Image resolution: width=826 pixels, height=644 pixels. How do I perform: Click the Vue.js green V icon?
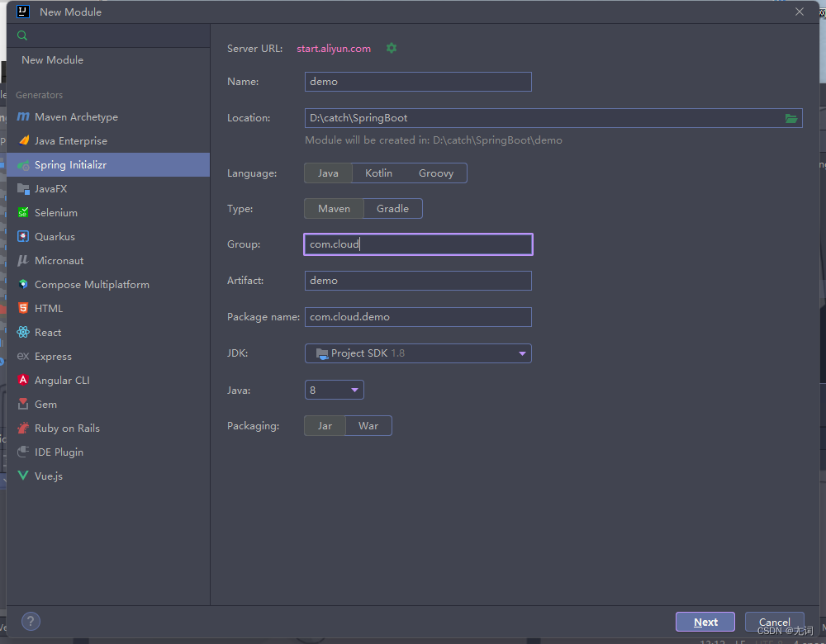[x=23, y=476]
